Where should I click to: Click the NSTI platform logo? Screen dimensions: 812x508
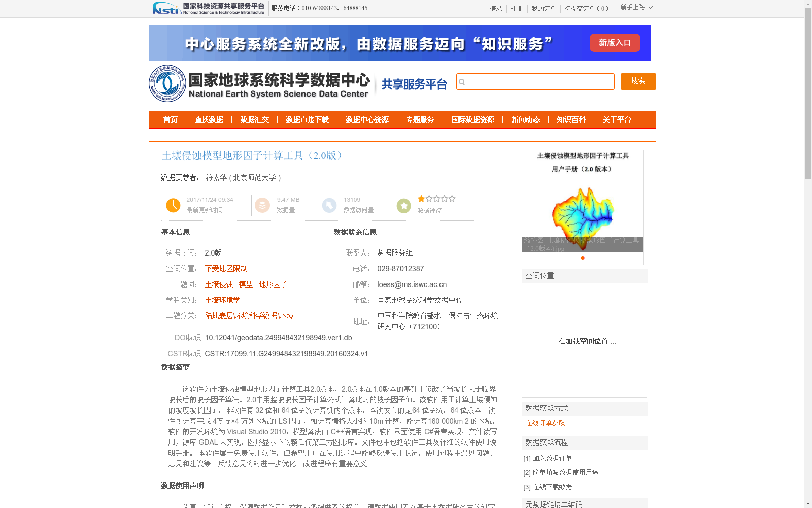point(209,8)
